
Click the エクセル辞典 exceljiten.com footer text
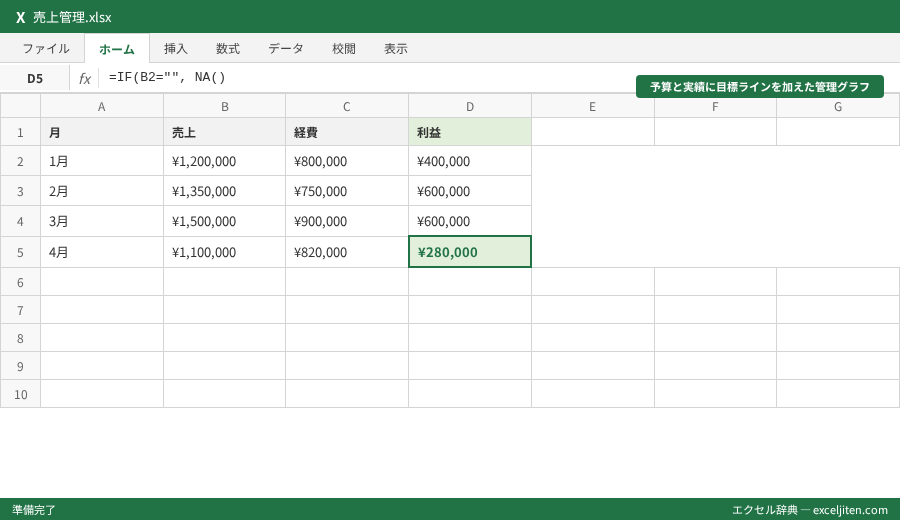coord(810,510)
